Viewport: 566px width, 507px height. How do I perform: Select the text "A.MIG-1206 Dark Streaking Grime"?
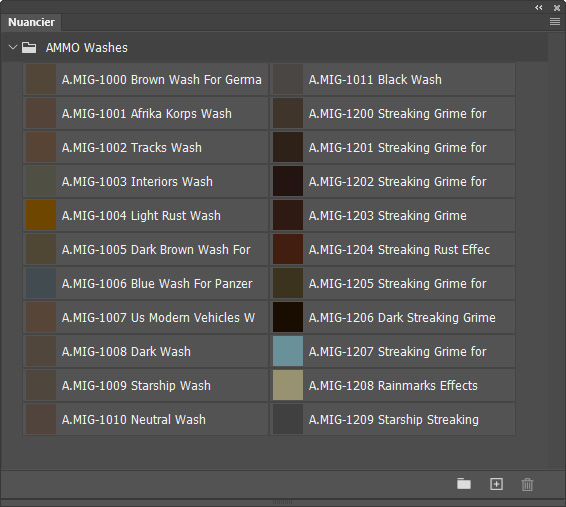[402, 317]
